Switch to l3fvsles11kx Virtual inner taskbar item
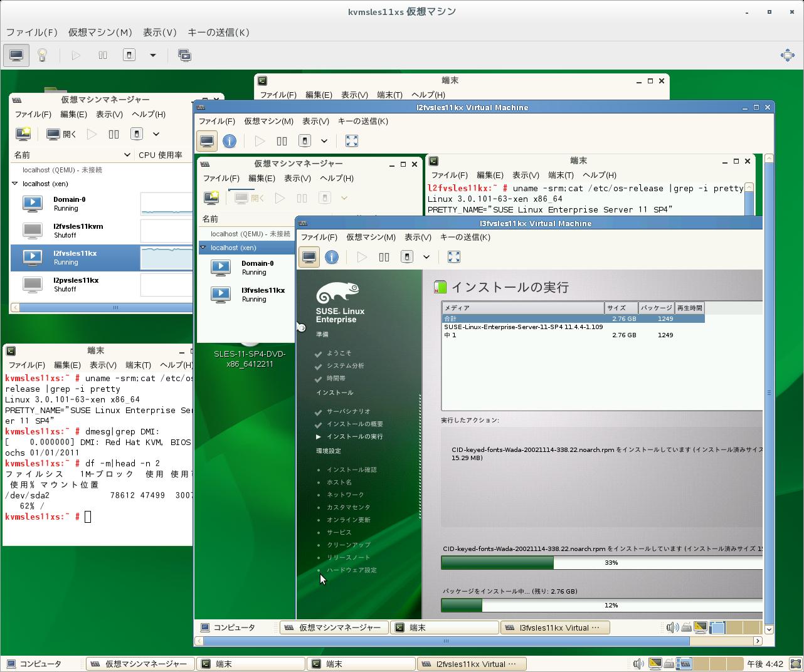 (x=555, y=627)
